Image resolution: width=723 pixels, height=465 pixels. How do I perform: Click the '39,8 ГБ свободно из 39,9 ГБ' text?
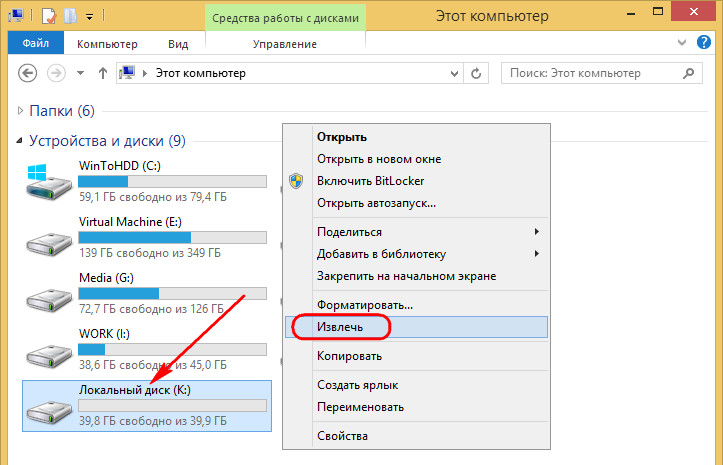click(x=153, y=421)
